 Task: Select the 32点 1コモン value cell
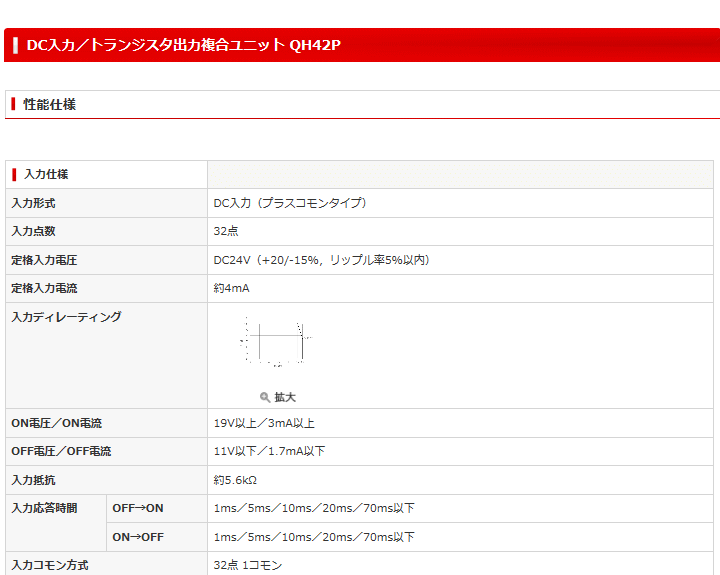[x=248, y=565]
